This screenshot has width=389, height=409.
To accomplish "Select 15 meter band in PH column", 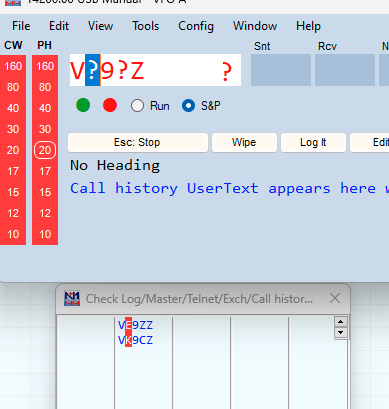I will click(x=45, y=192).
